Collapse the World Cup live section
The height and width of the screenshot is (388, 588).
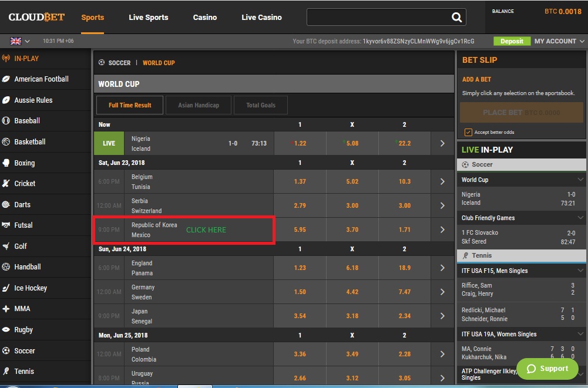pos(580,180)
